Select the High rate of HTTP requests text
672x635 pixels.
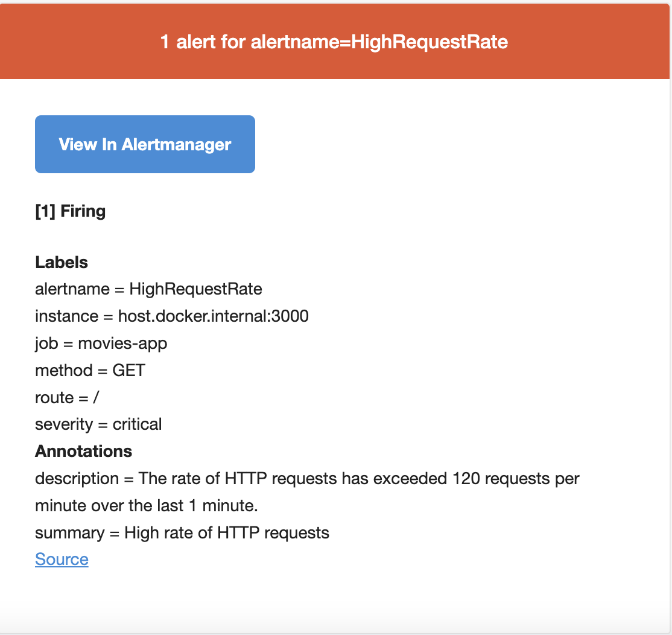(x=227, y=532)
